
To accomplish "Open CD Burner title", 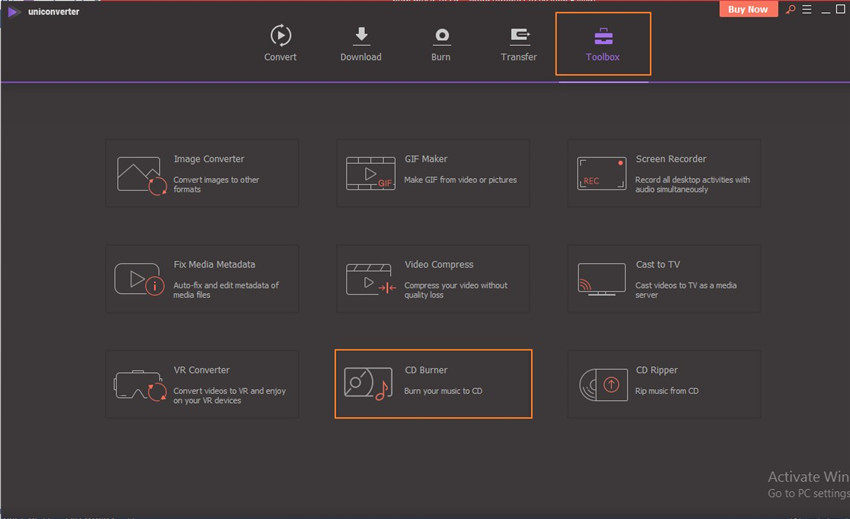I will (426, 370).
